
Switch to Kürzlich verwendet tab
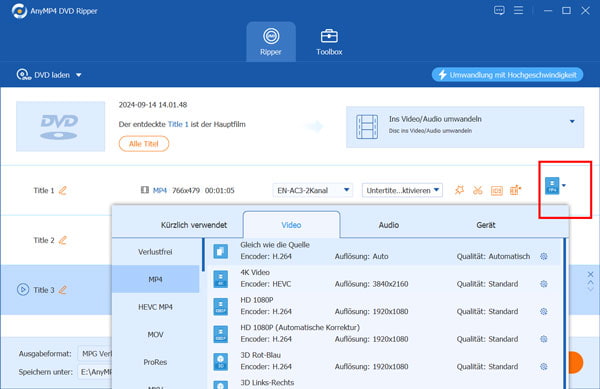[194, 225]
